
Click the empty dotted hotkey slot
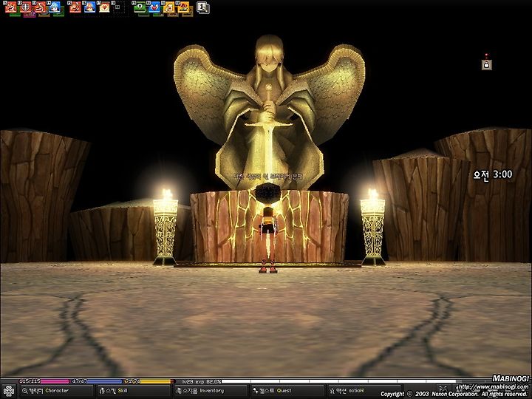118,7
